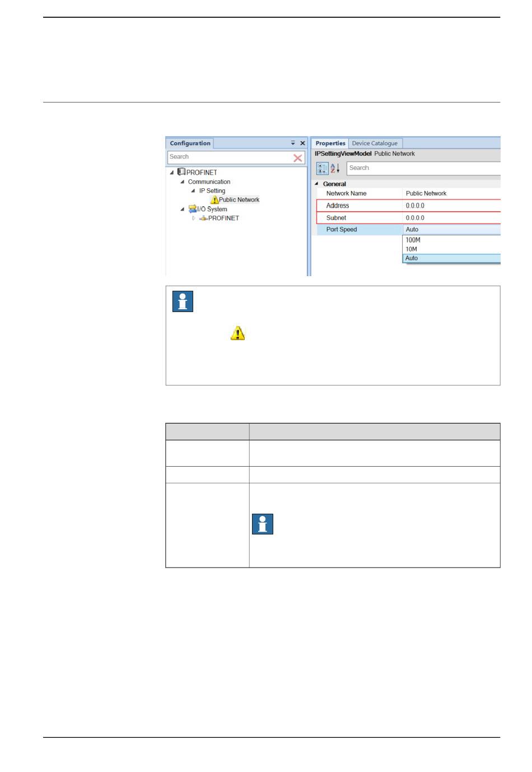
Task: Click the Properties panel search field
Action: point(423,168)
